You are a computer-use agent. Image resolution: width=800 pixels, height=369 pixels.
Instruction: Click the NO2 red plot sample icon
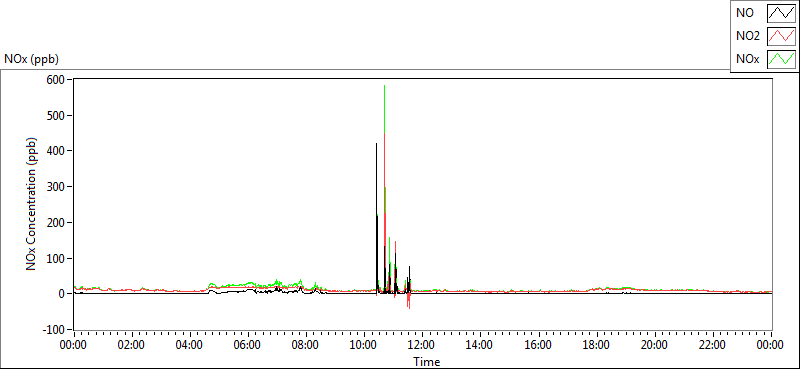[782, 36]
